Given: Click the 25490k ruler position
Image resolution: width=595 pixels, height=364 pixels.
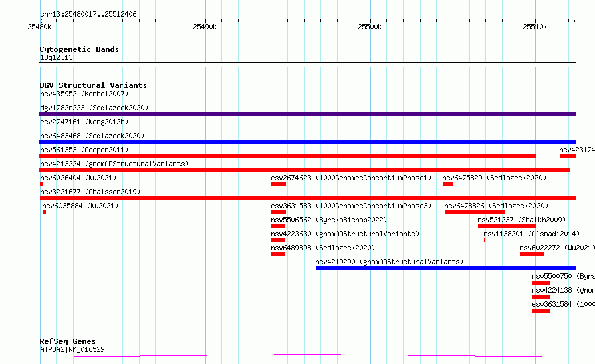Looking at the screenshot, I should tap(205, 27).
